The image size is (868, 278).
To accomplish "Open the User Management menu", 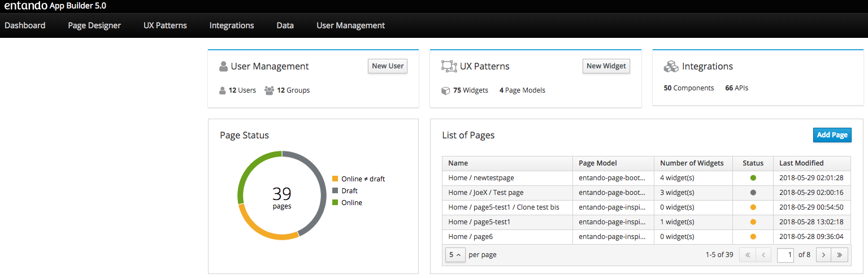I will pyautogui.click(x=350, y=25).
